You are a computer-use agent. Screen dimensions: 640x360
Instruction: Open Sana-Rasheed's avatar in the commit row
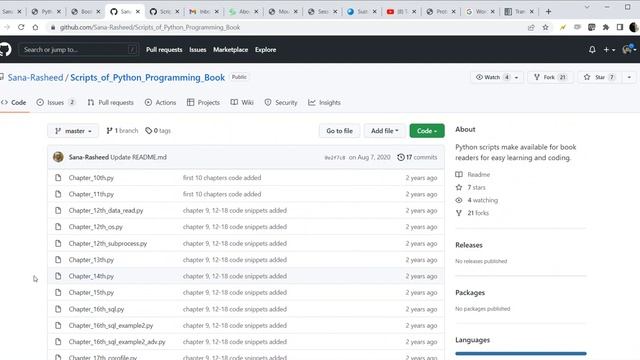click(x=58, y=157)
